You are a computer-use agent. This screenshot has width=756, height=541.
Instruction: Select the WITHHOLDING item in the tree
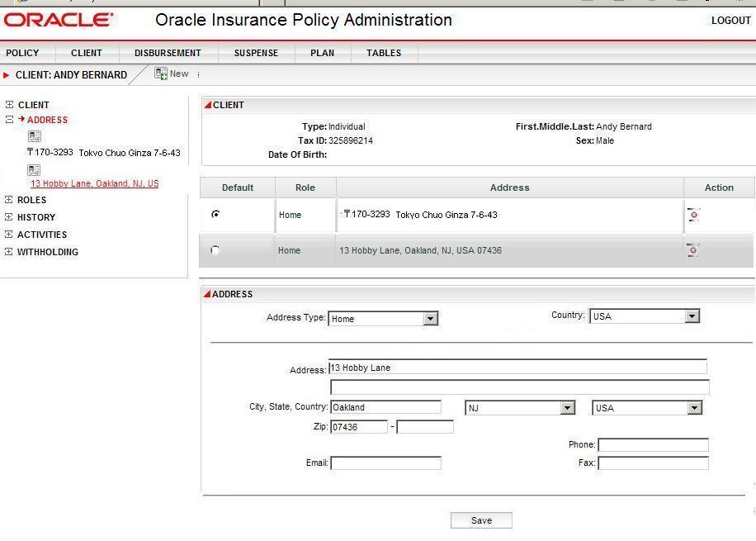(48, 252)
